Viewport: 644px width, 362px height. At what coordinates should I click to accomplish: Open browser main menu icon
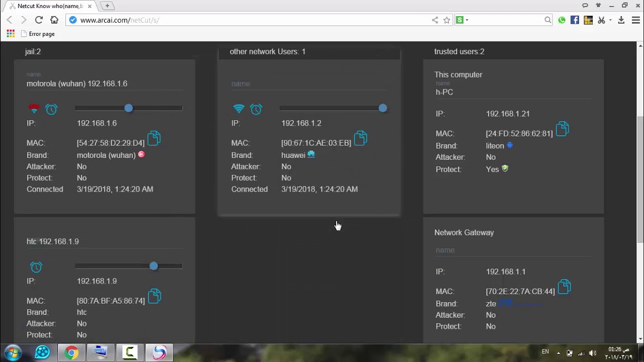635,20
